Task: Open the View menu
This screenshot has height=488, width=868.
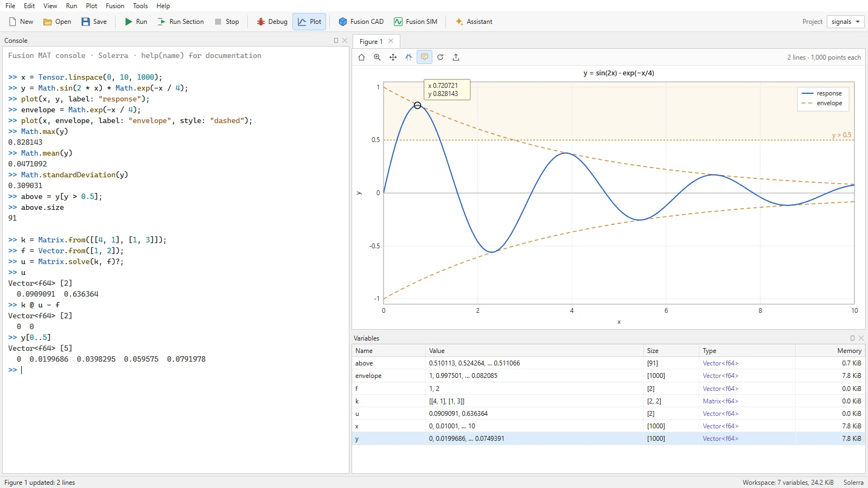Action: click(50, 6)
